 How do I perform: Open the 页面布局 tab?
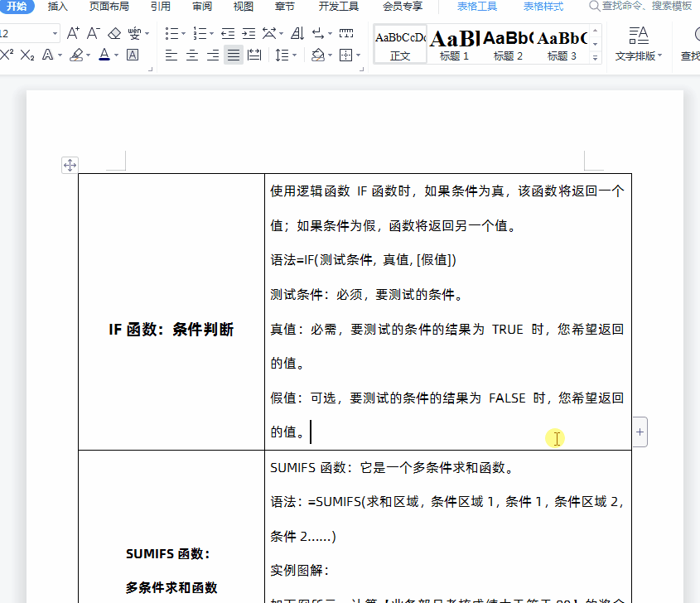[x=109, y=7]
